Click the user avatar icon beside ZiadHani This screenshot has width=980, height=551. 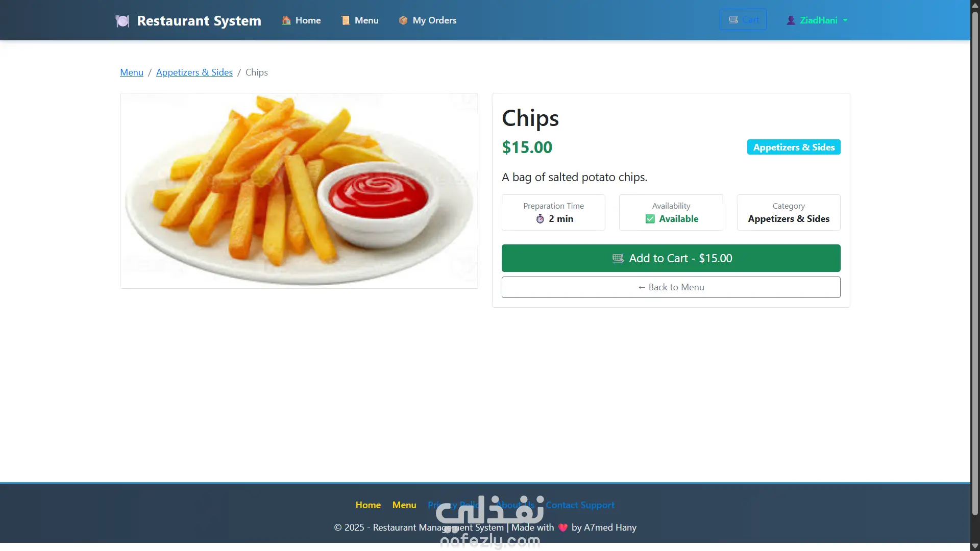(791, 20)
